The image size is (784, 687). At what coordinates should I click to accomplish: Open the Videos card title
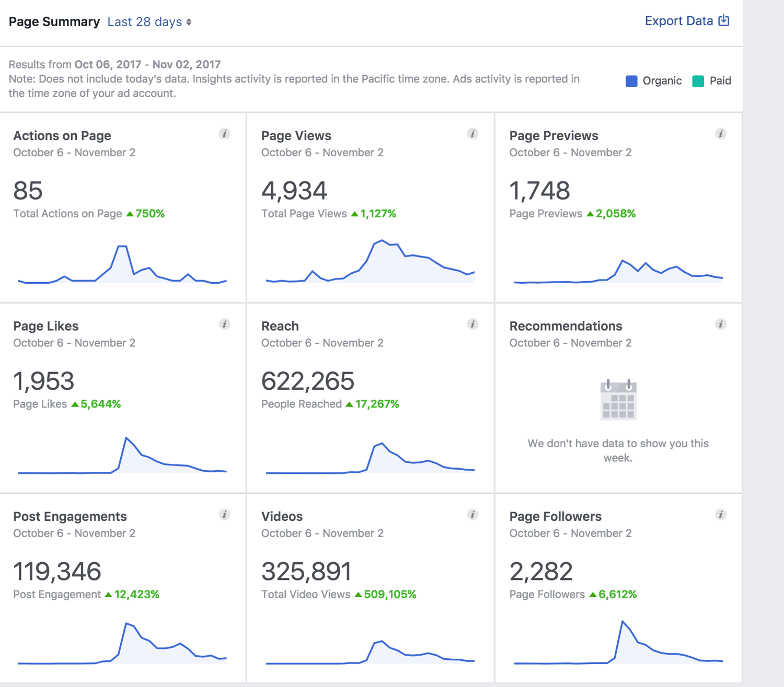click(282, 516)
